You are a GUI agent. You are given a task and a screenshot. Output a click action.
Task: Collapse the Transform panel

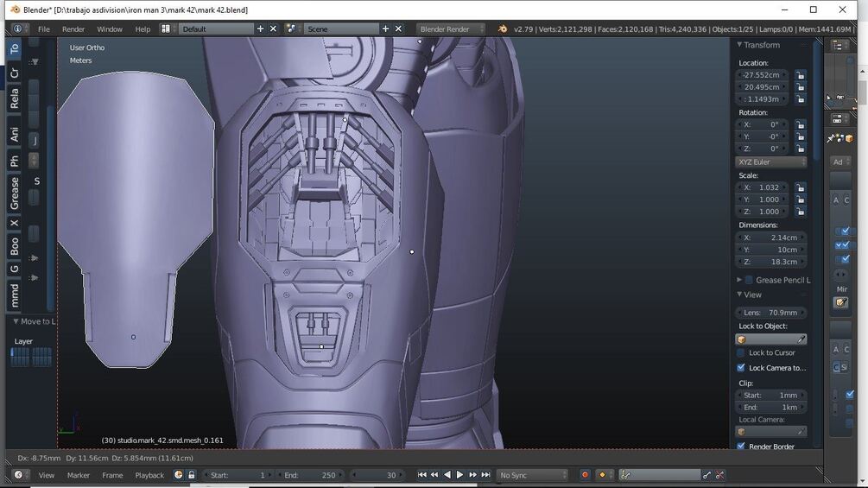pos(739,45)
